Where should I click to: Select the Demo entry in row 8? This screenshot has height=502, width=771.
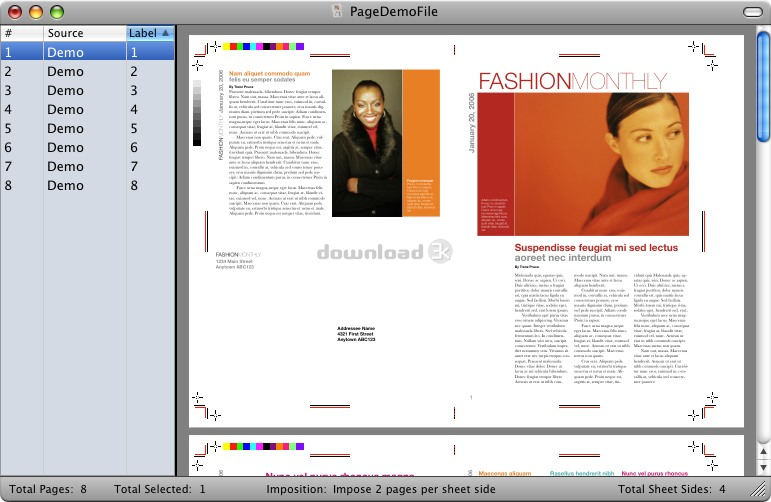[65, 186]
